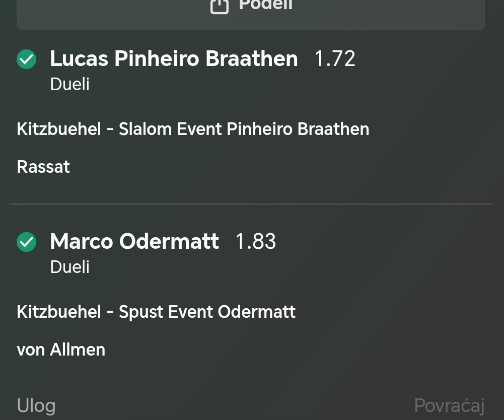Open Marco Odermatt bet selection

coord(134,241)
